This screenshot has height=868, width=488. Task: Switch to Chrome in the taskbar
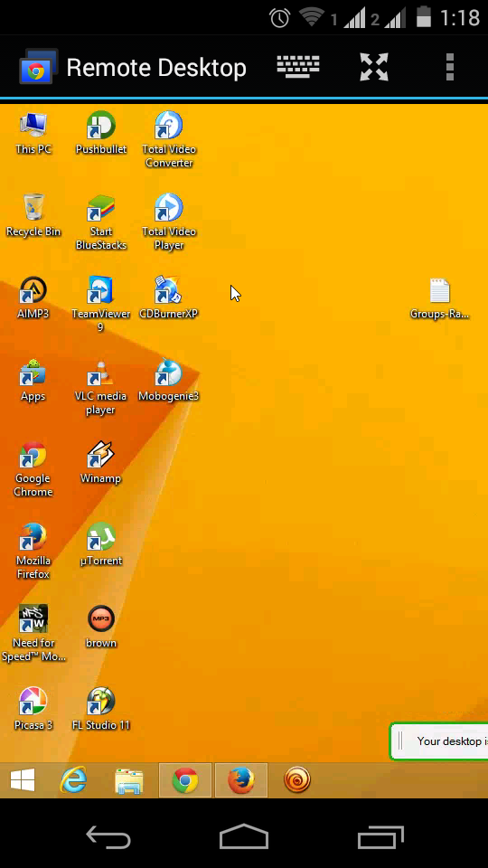tap(185, 780)
